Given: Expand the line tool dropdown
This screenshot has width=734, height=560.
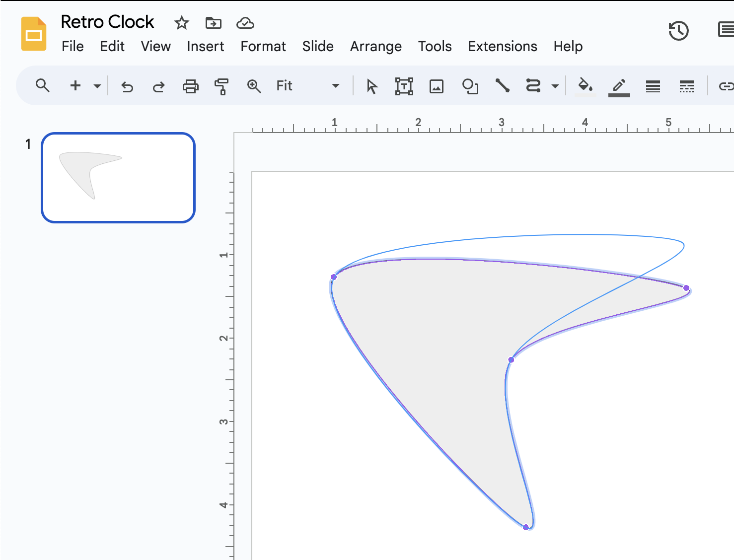Looking at the screenshot, I should pos(555,85).
